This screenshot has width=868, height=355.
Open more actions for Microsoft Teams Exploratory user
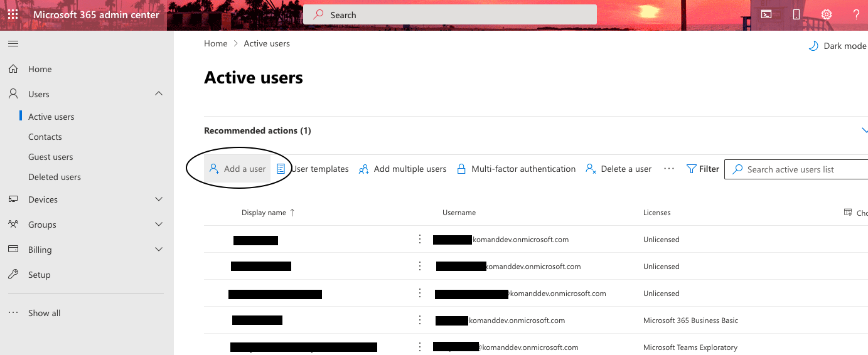click(420, 347)
